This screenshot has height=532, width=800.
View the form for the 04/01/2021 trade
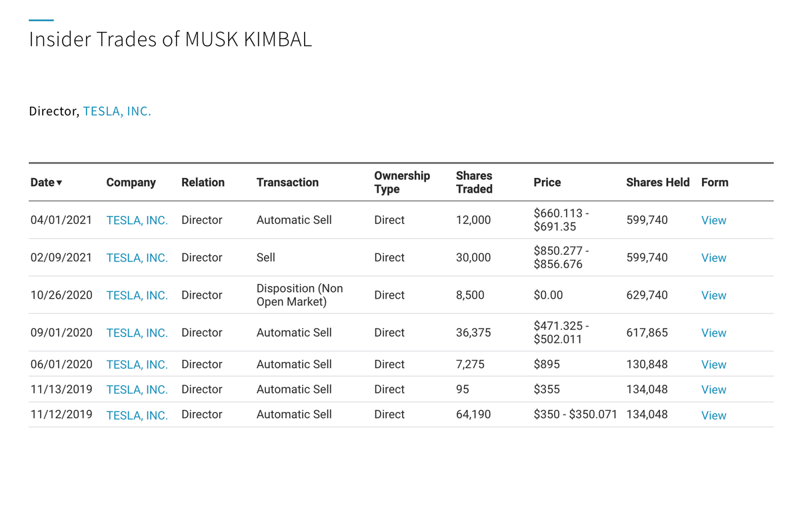click(x=713, y=221)
